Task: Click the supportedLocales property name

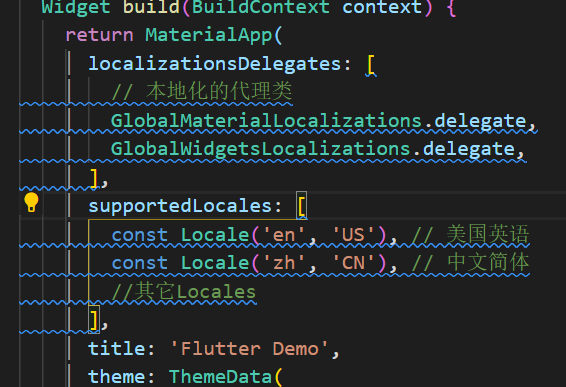Action: [180, 206]
